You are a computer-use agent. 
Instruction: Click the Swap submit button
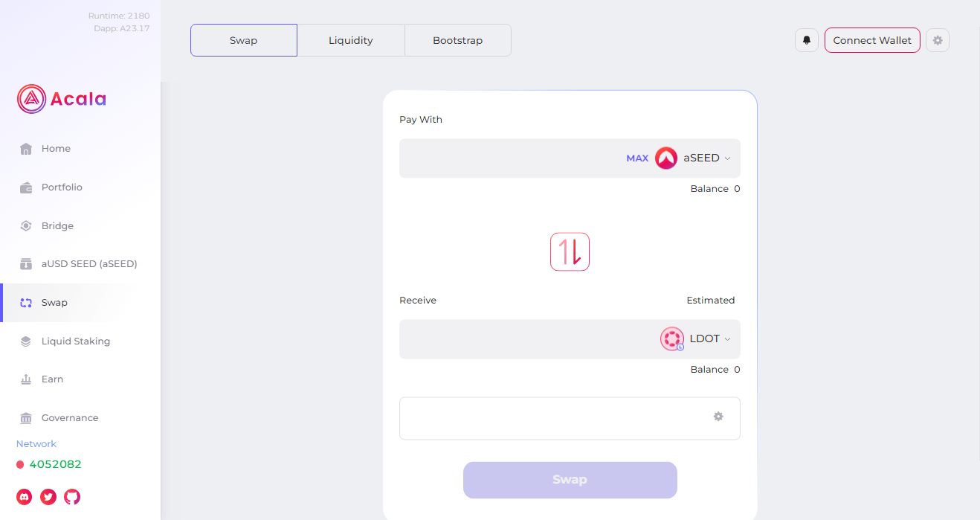pyautogui.click(x=570, y=480)
